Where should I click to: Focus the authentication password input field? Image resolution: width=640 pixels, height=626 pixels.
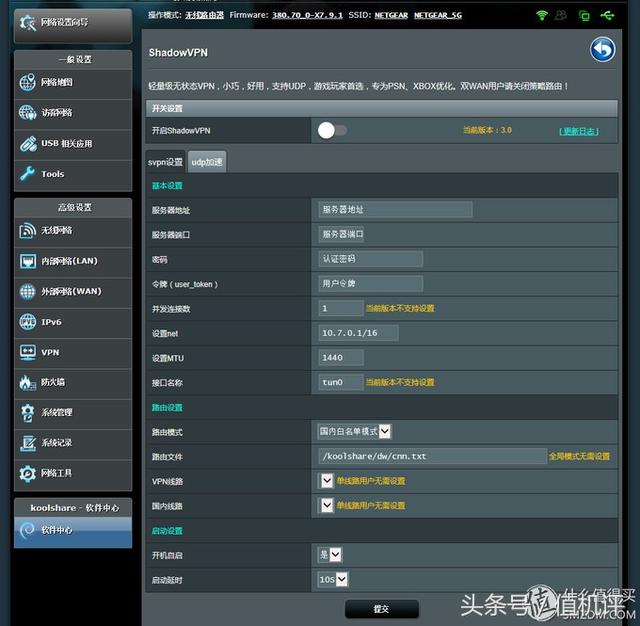pos(371,259)
